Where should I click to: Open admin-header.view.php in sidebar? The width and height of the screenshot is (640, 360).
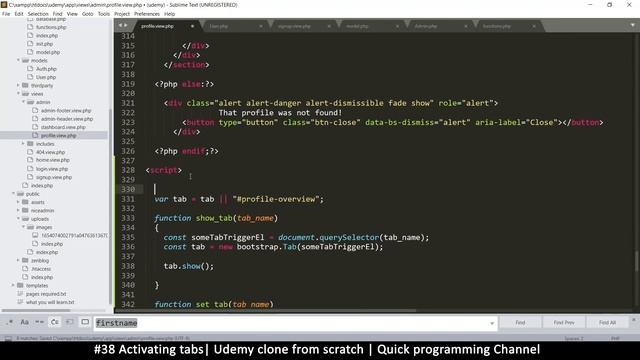pos(67,119)
